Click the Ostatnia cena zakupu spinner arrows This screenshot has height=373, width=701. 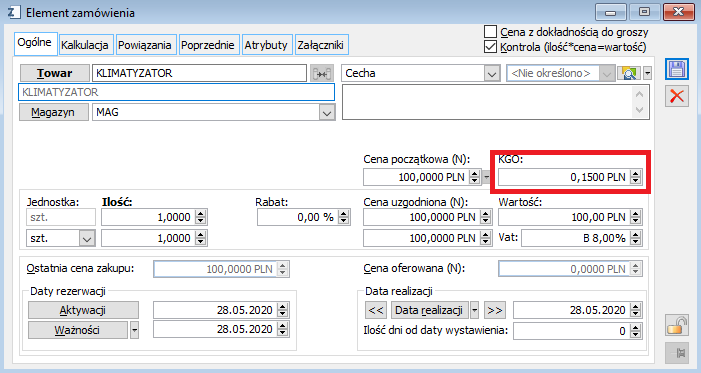coord(282,269)
